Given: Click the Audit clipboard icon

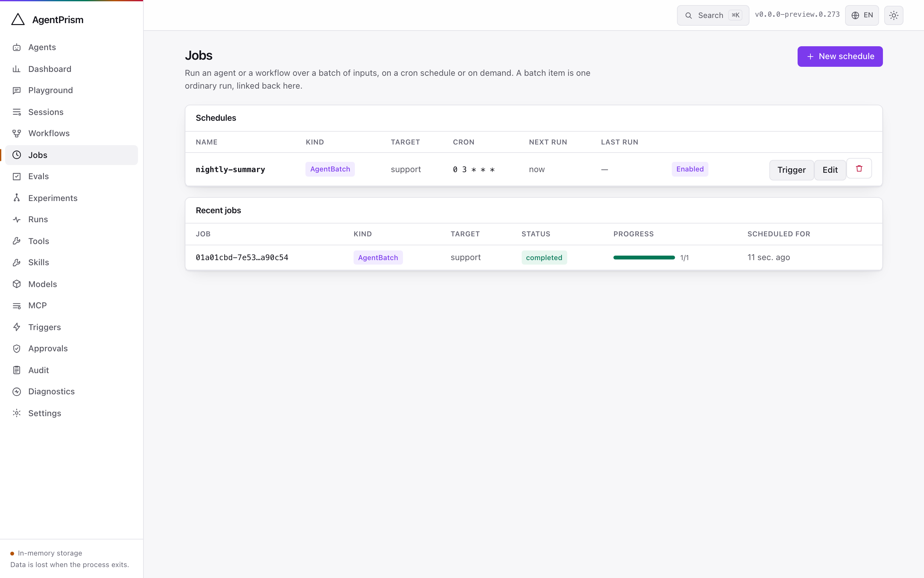Looking at the screenshot, I should pos(16,370).
